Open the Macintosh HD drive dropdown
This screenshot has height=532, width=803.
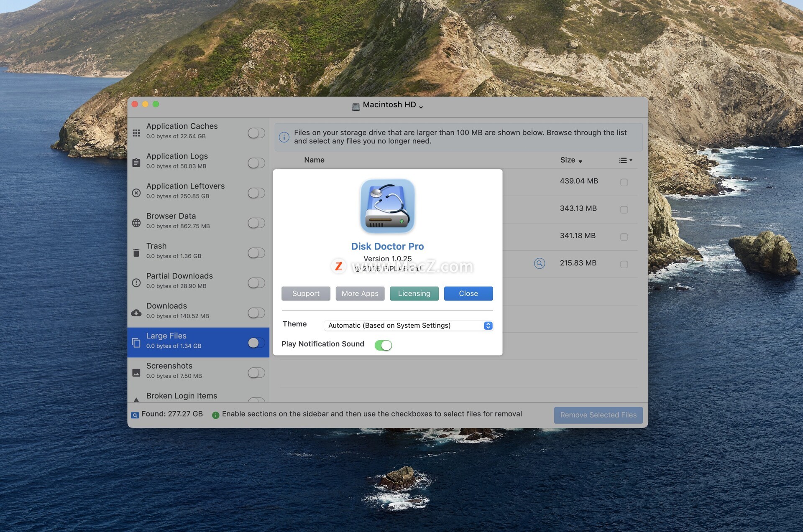(x=387, y=105)
